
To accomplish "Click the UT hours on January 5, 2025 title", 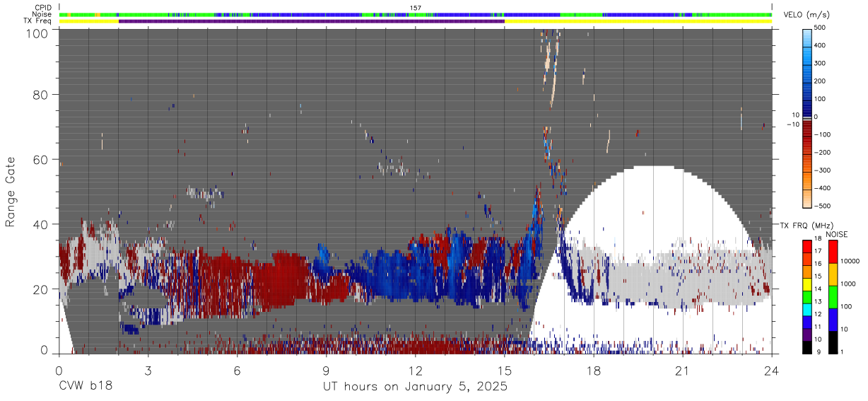I will tap(415, 388).
